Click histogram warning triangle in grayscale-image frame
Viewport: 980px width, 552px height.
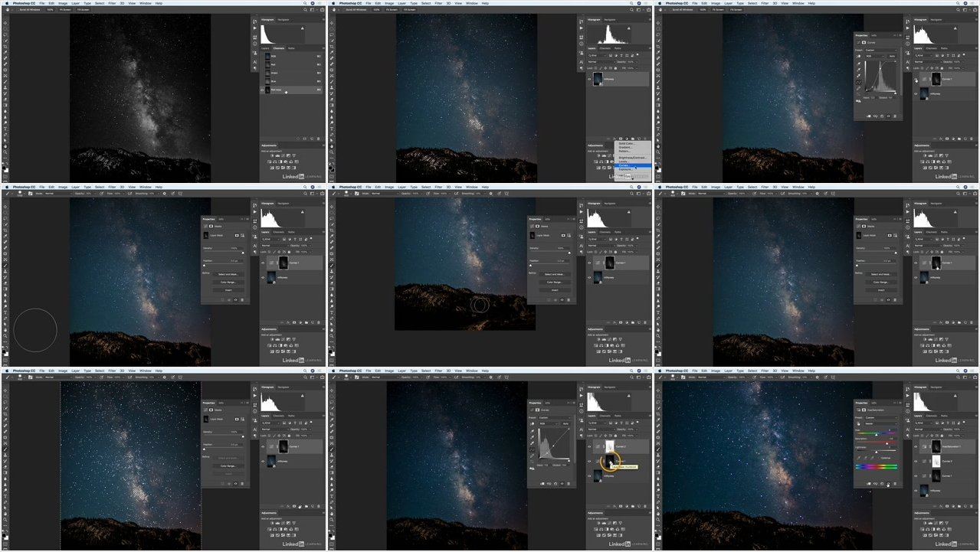(x=303, y=28)
